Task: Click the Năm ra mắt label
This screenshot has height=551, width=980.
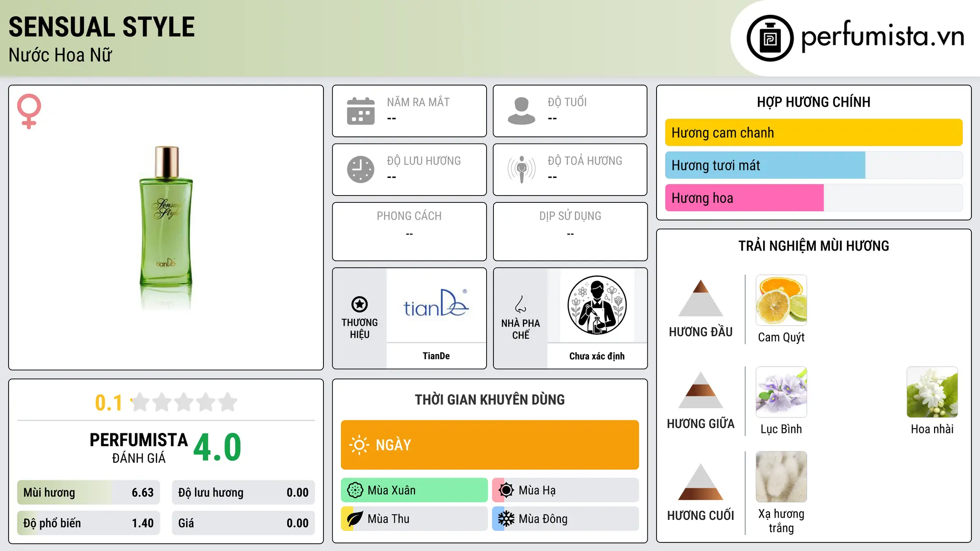Action: click(x=418, y=102)
